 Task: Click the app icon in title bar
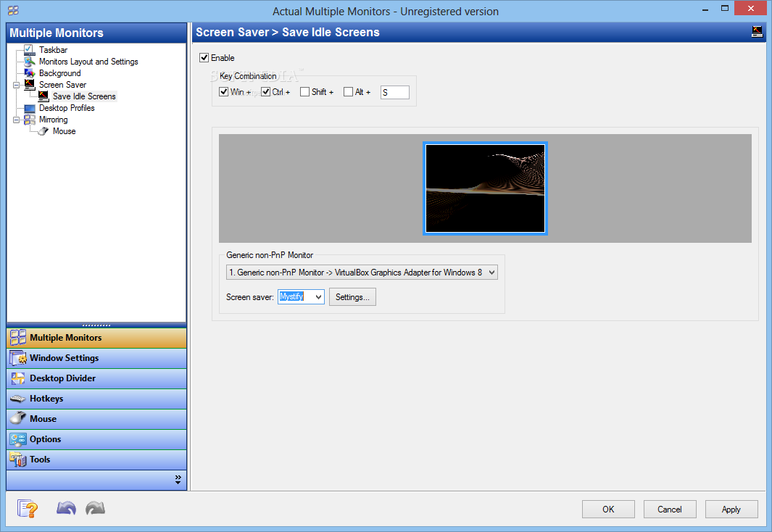click(x=13, y=10)
